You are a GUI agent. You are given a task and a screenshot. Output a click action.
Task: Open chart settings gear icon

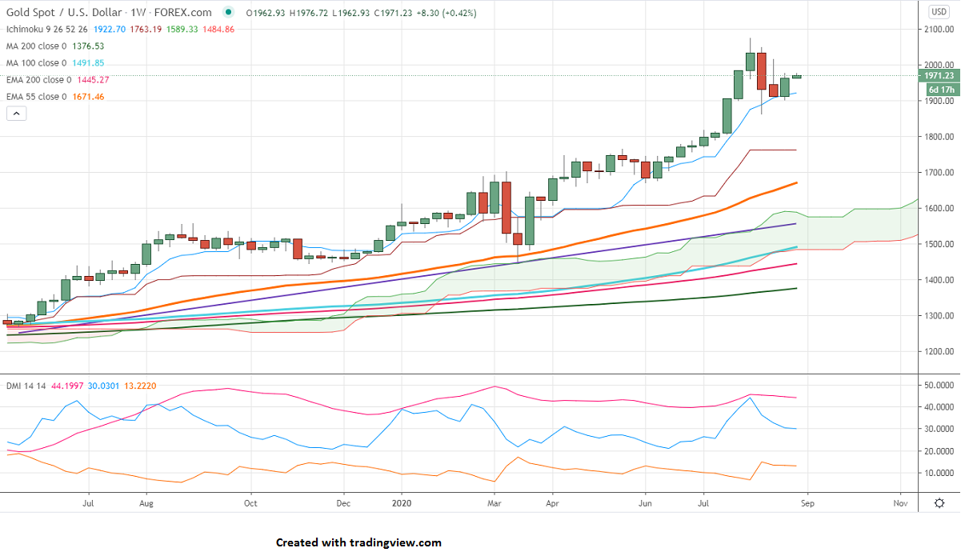tap(939, 502)
